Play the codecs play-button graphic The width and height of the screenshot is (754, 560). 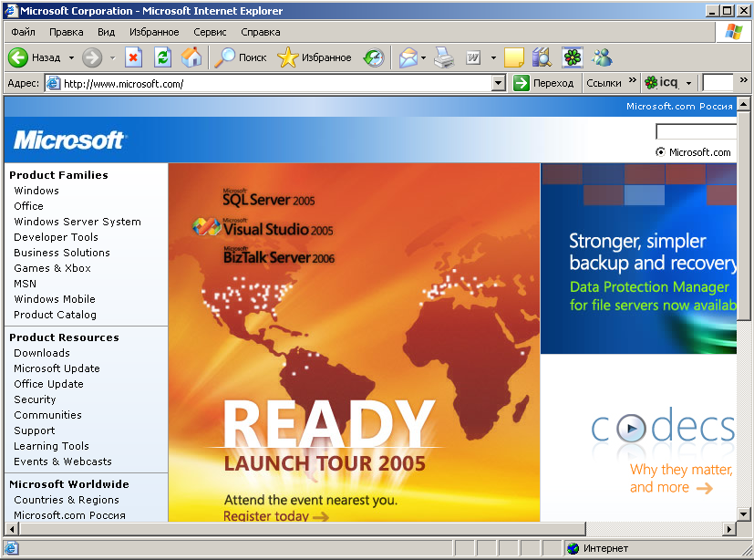tap(630, 427)
